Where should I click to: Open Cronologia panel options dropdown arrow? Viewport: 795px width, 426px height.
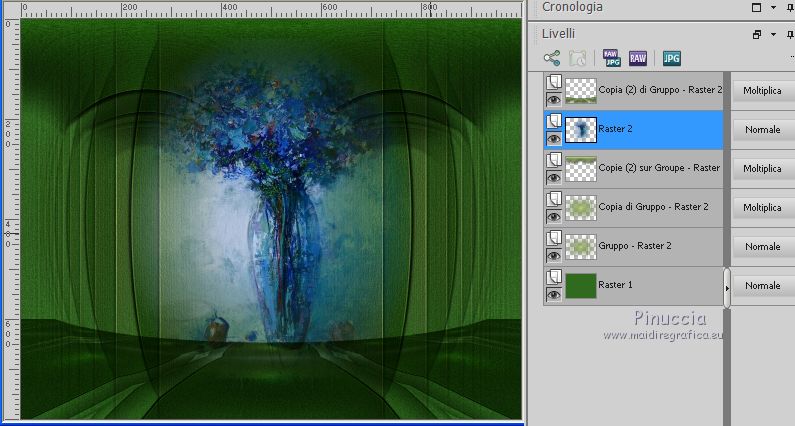773,8
